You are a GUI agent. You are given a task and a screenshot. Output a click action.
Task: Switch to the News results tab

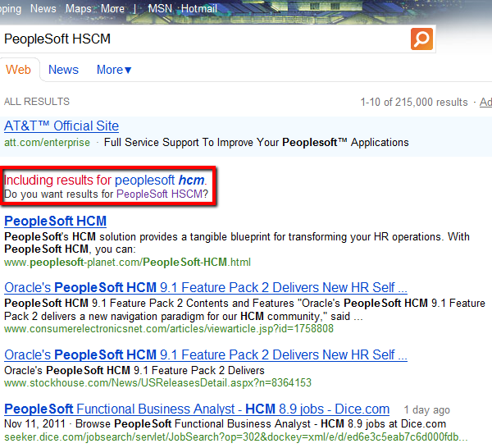[63, 70]
